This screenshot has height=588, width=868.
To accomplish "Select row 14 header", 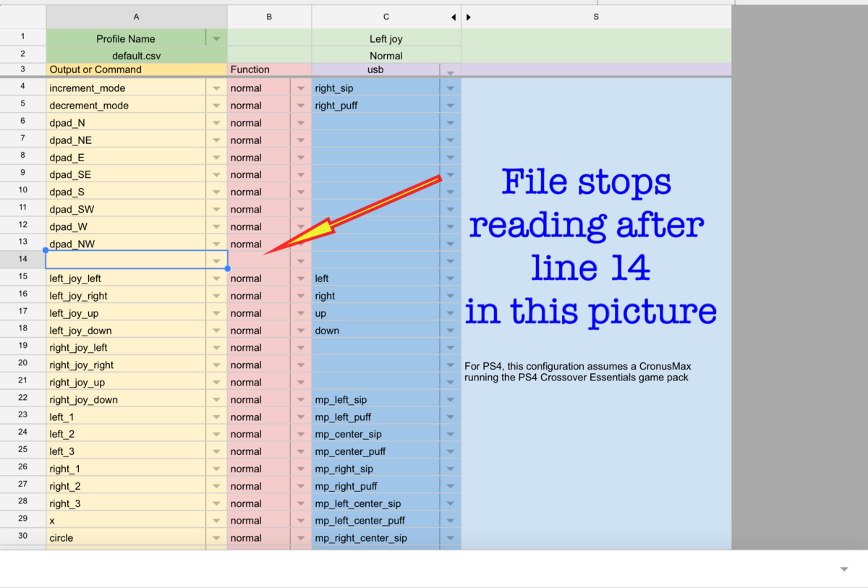I will point(22,260).
